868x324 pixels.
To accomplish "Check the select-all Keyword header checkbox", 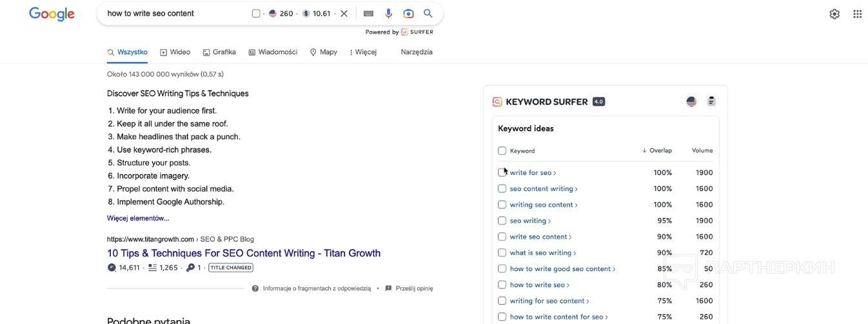I will pyautogui.click(x=502, y=151).
